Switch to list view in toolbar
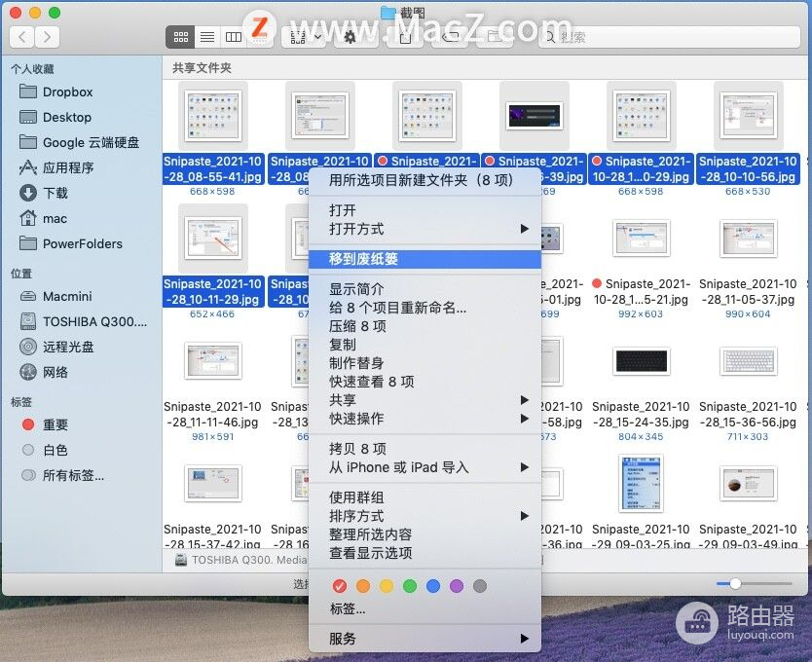812x662 pixels. pyautogui.click(x=206, y=37)
